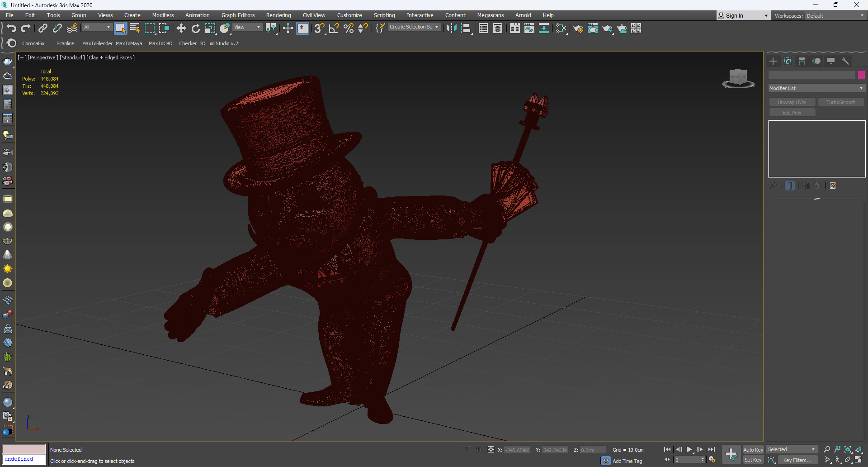Click the TurboSmooth modifier button

pos(841,102)
